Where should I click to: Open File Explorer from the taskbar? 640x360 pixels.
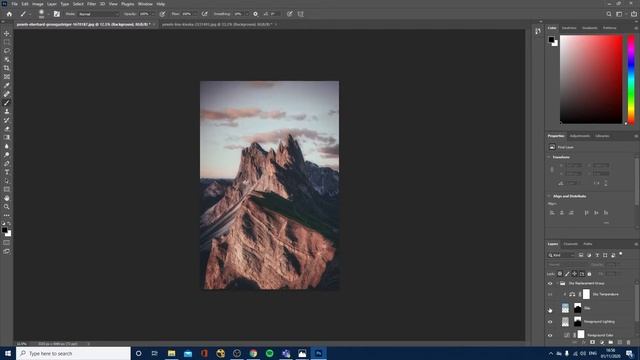coord(171,353)
